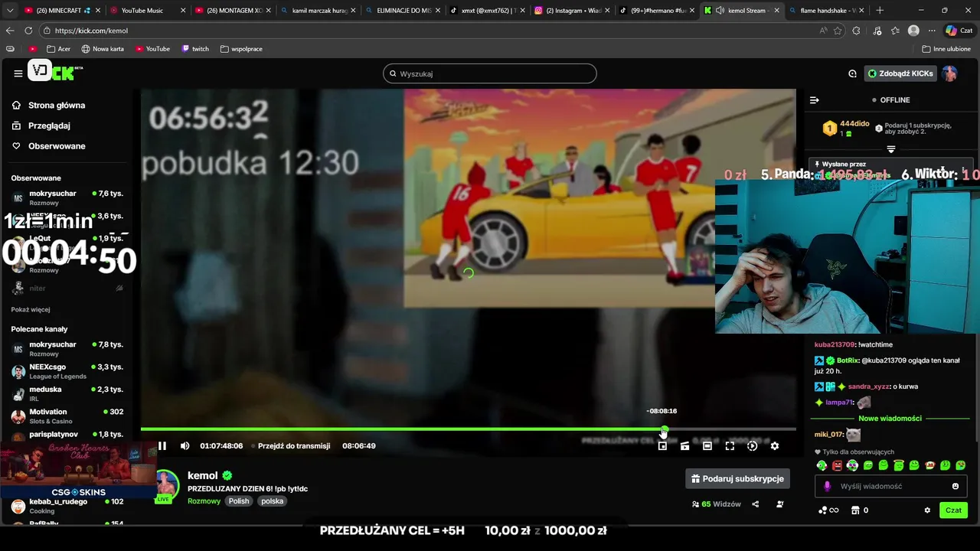Click the polska tag
Image resolution: width=980 pixels, height=551 pixels.
pyautogui.click(x=272, y=501)
